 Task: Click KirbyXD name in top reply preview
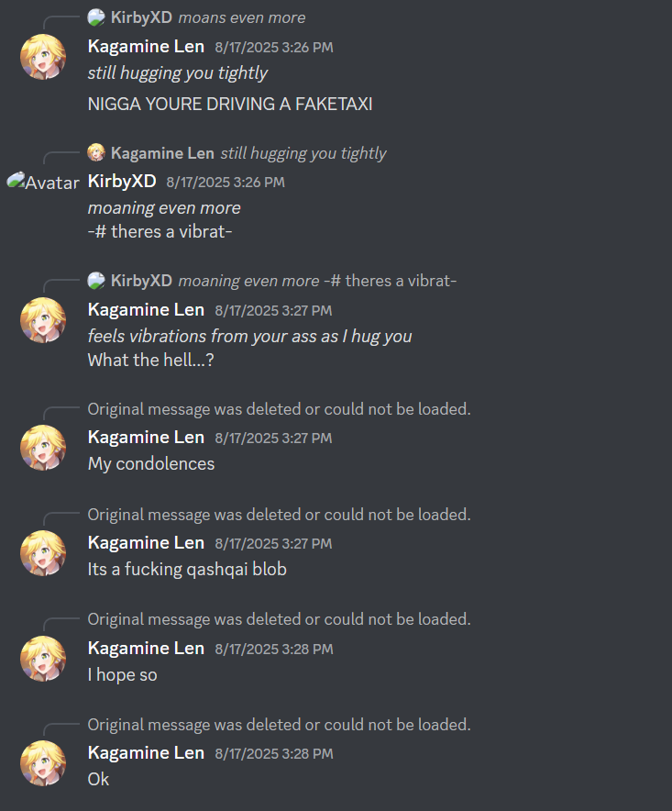[x=141, y=17]
